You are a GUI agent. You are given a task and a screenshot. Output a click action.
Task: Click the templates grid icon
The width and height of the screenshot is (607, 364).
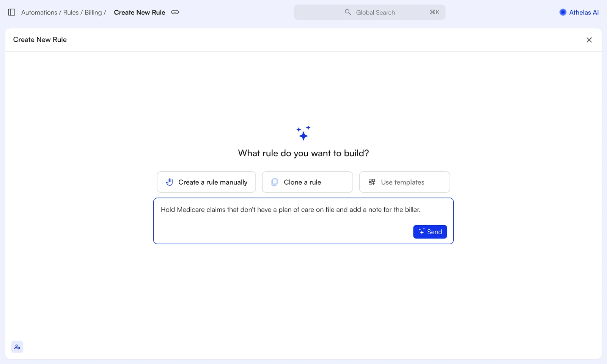(372, 182)
